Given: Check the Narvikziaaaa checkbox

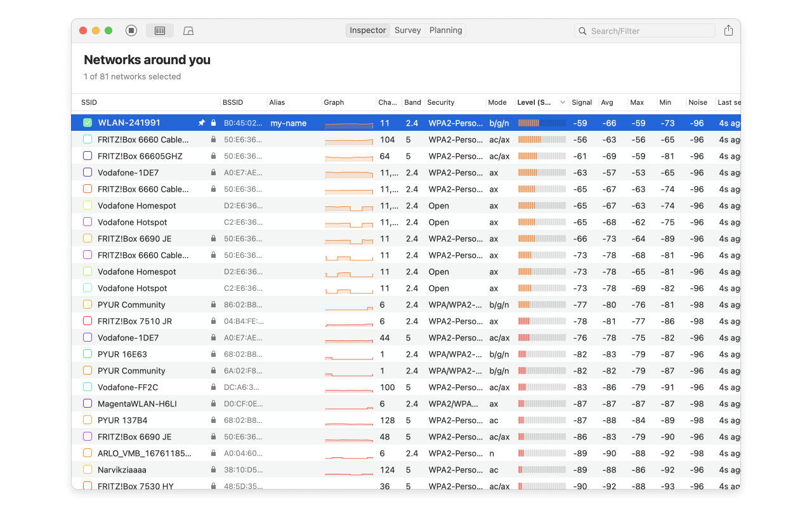Looking at the screenshot, I should 88,469.
